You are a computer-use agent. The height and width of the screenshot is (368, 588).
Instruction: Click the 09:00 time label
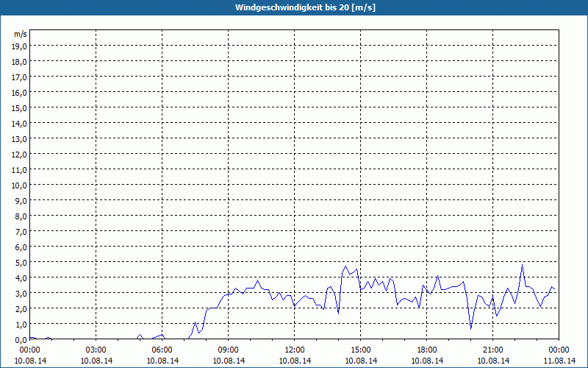click(229, 350)
